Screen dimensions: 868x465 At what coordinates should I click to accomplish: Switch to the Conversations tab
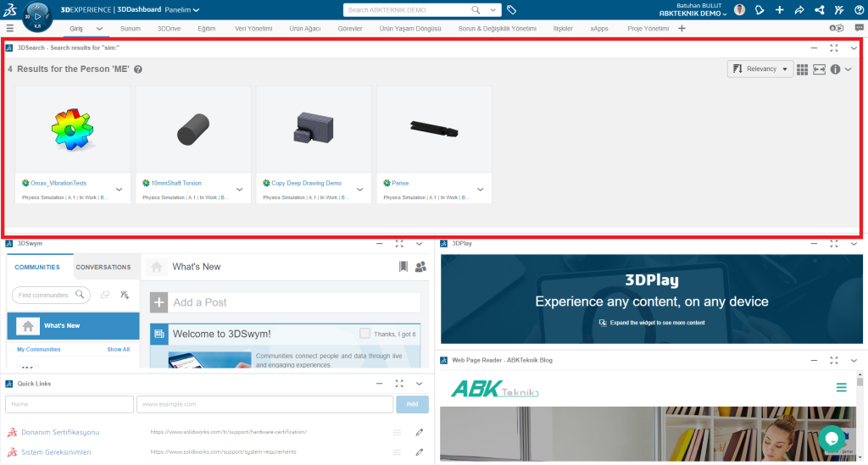103,267
